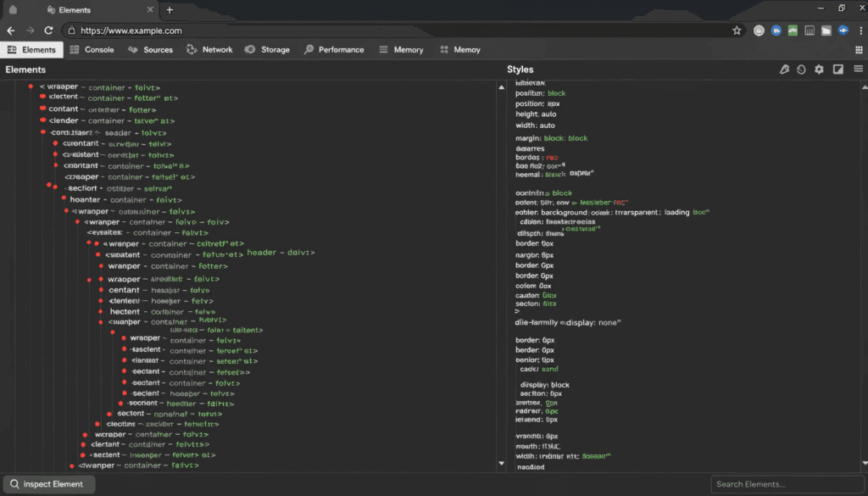Reload the page with the refresh icon
The height and width of the screenshot is (496, 868).
[48, 31]
